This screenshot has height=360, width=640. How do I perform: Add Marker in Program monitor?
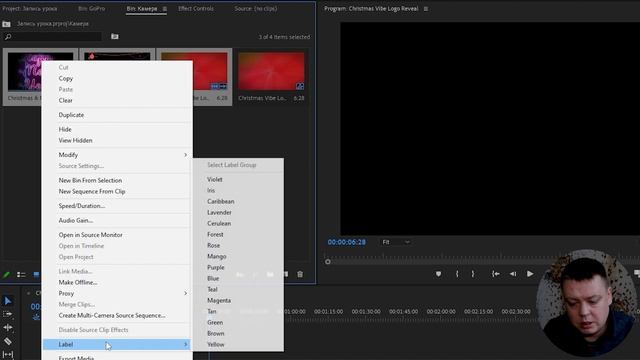pos(438,274)
